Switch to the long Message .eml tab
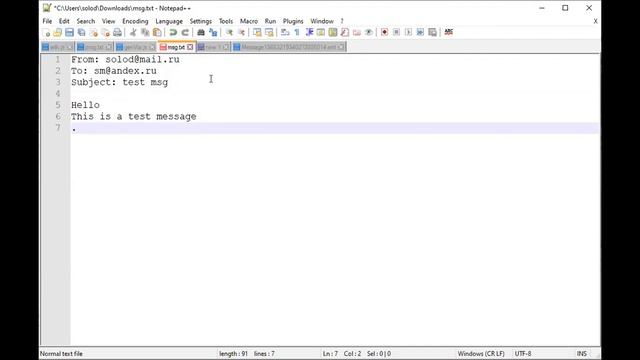Viewport: 640px width, 360px height. click(289, 47)
